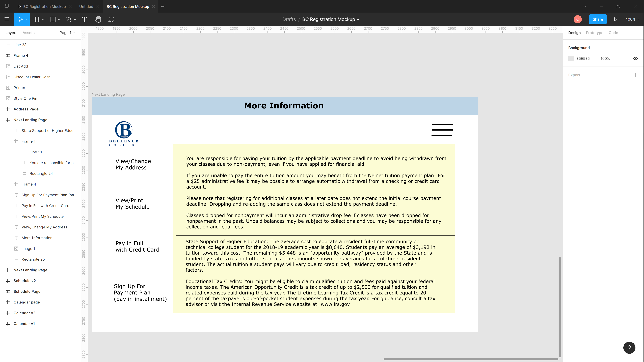This screenshot has height=362, width=644.
Task: Click Background color swatch E5E5E5
Action: coord(571,58)
